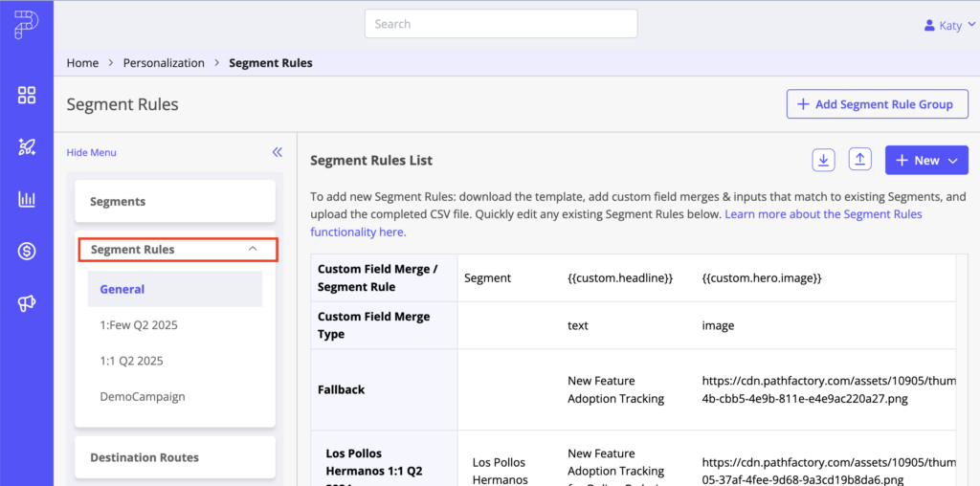Open the dashboard grid icon in sidebar
Screen dimensions: 980x486
(27, 96)
